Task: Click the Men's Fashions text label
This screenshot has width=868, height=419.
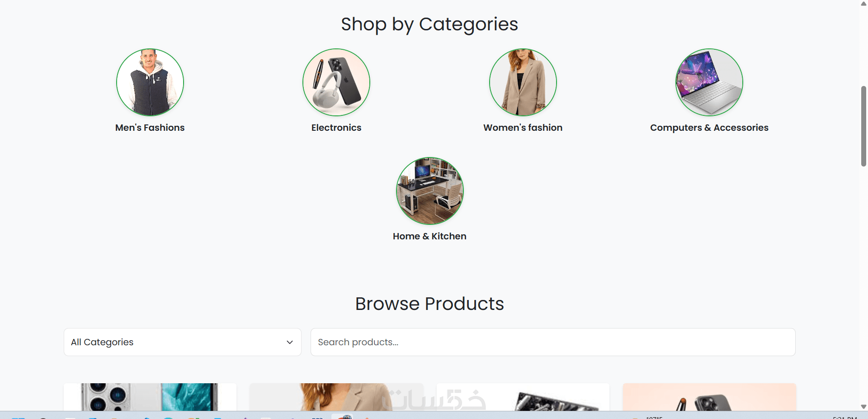Action: (150, 128)
